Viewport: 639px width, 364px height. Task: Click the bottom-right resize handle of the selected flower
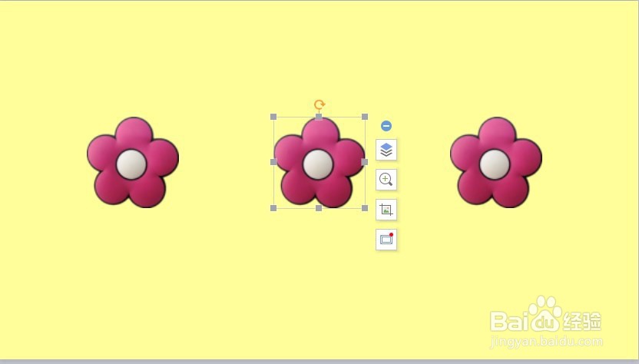[365, 208]
